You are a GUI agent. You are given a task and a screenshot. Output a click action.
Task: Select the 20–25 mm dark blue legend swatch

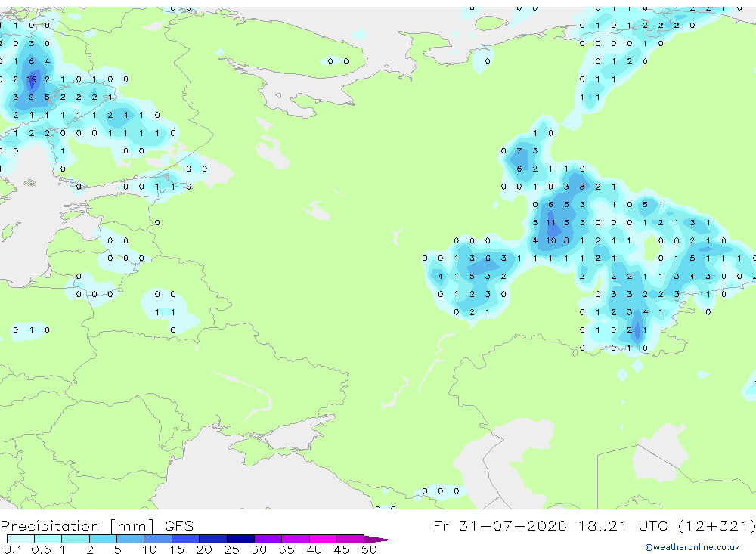(212, 539)
